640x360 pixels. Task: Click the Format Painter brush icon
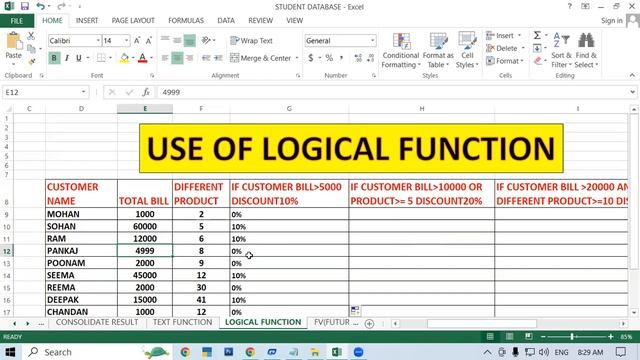tap(31, 62)
